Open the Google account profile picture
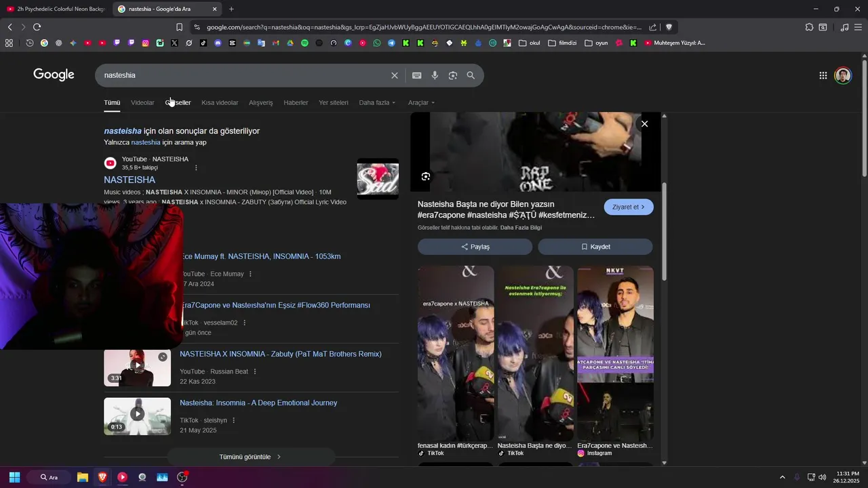868x488 pixels. [x=843, y=75]
